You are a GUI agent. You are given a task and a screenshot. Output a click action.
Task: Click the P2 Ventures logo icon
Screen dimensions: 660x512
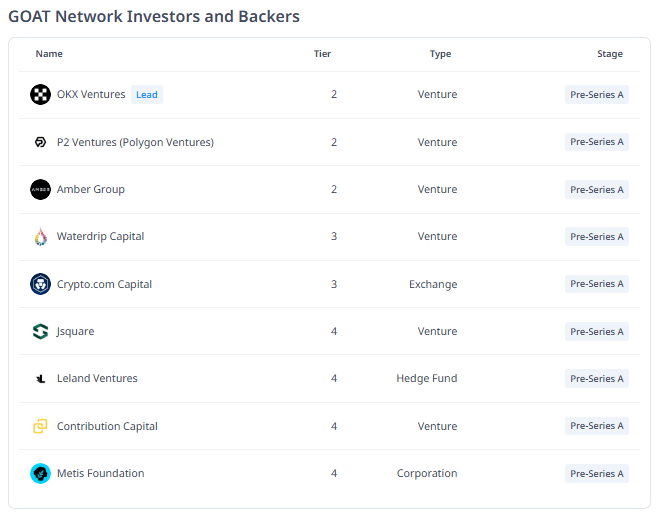pos(40,142)
